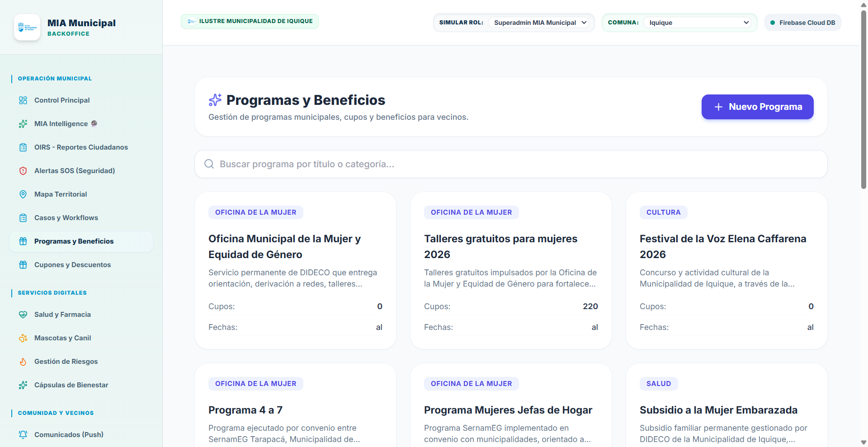Click the green Firebase status dot

pos(773,23)
